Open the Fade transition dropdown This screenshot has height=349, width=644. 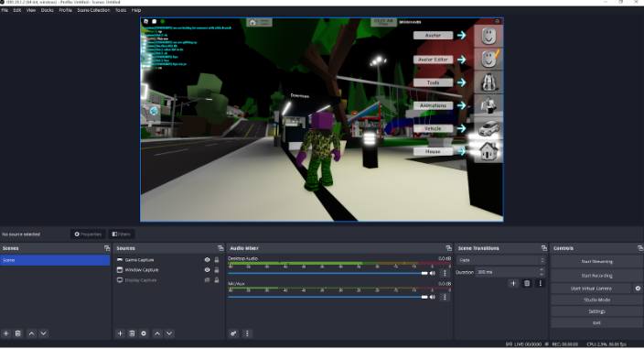click(x=501, y=260)
